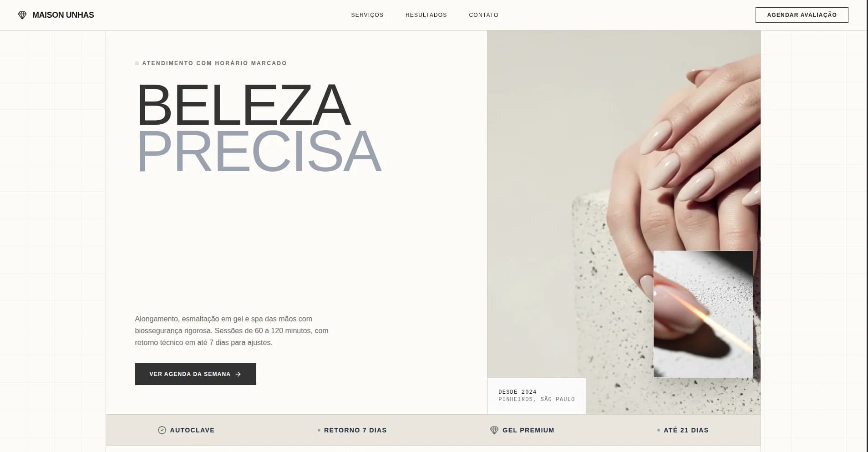Viewport: 868px width, 452px height.
Task: Click the Maison Unhas brand name
Action: click(x=63, y=15)
